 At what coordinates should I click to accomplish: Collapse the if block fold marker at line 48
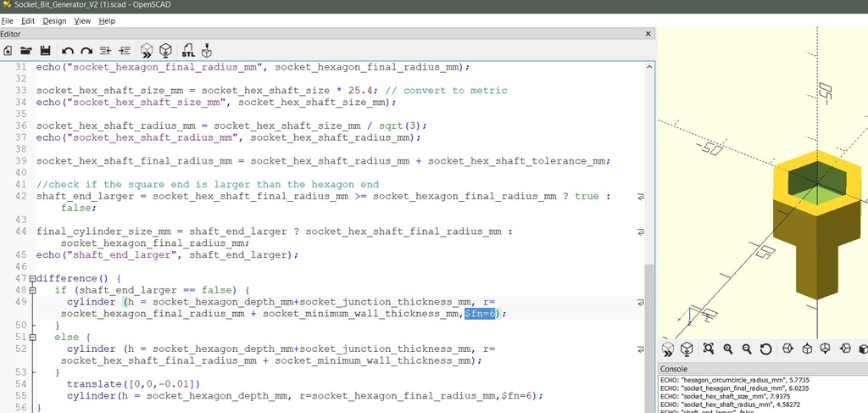32,290
